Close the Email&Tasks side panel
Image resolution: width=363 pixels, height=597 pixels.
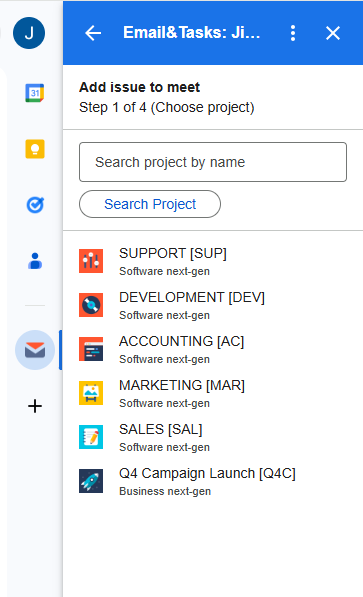pos(333,33)
